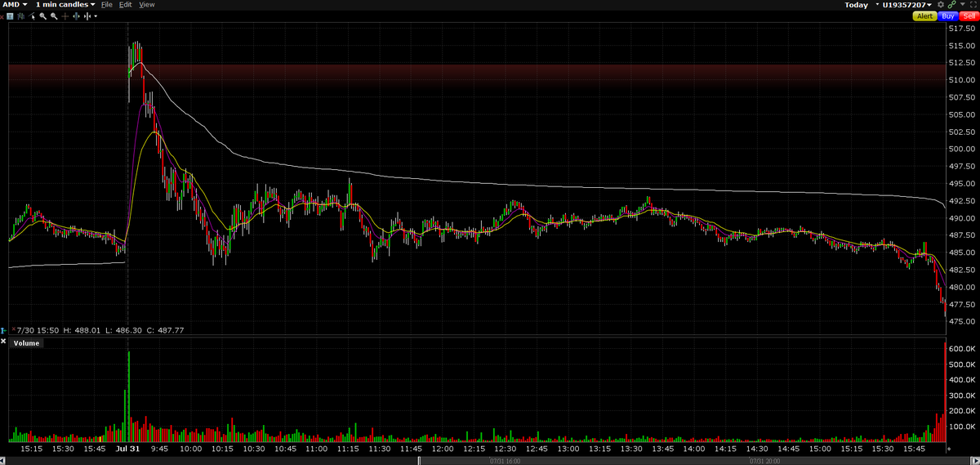Click the blue Buy button
This screenshot has height=465, width=980.
click(x=947, y=16)
